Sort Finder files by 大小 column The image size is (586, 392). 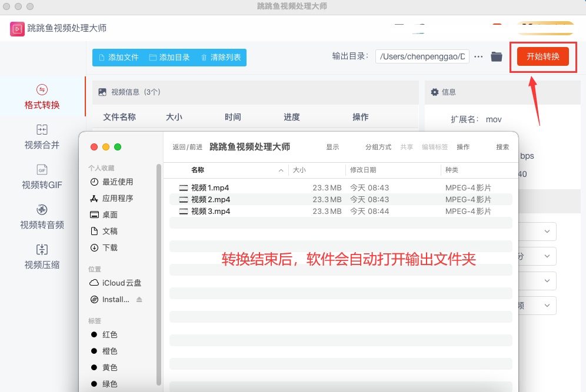coord(299,170)
